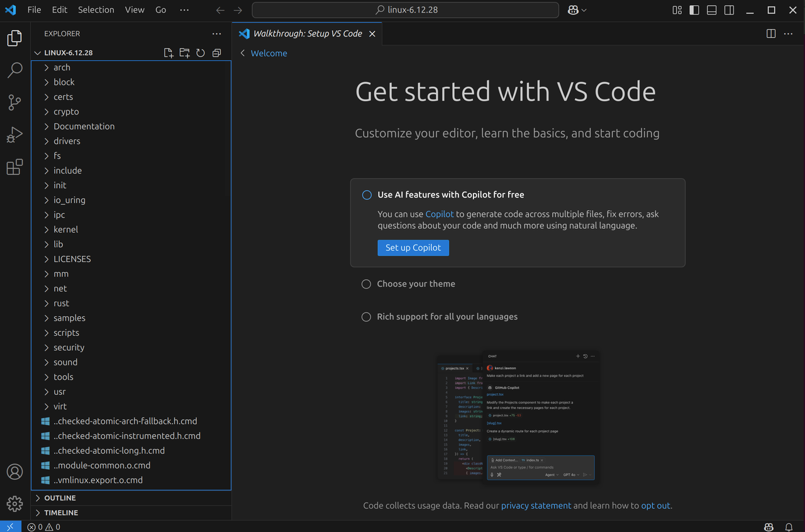The image size is (805, 532).
Task: Go back to Welcome page link
Action: [269, 53]
